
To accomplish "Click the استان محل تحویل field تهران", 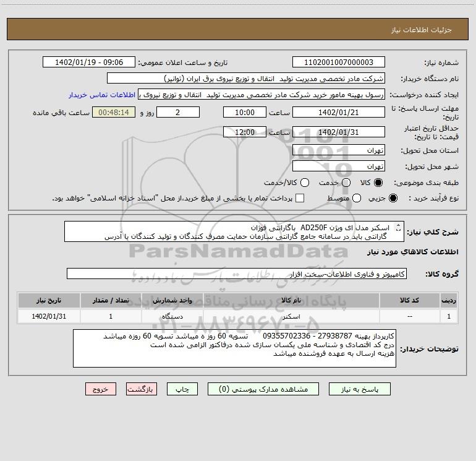I will pyautogui.click(x=339, y=150).
